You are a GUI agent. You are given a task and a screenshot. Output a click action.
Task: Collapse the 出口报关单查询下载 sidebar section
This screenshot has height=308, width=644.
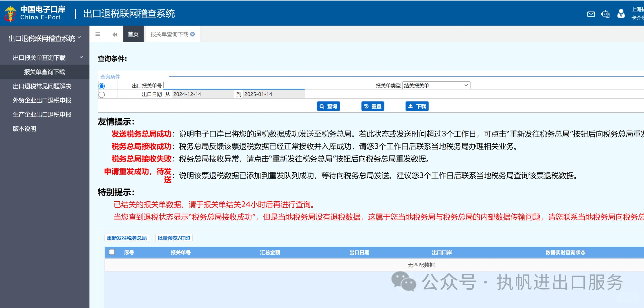(x=81, y=57)
